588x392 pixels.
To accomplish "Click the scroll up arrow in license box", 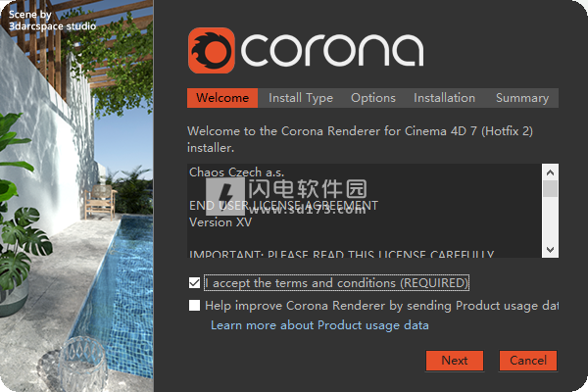I will point(550,172).
